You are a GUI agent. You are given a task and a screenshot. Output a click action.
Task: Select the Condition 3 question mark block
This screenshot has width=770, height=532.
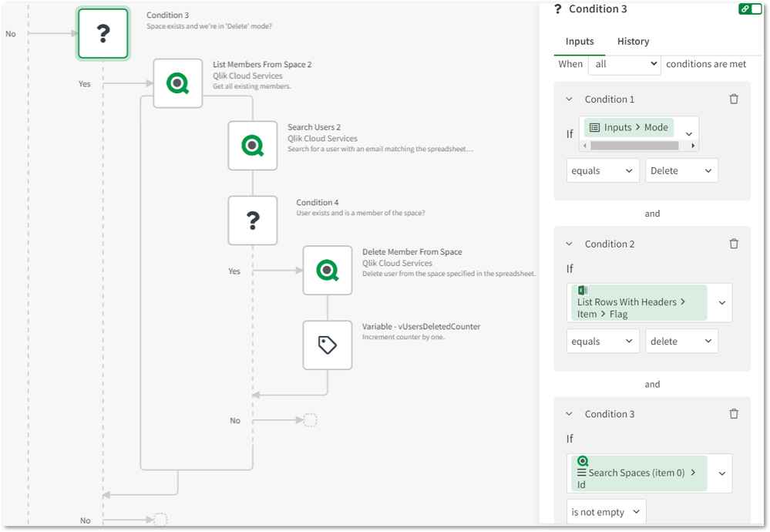pos(103,33)
